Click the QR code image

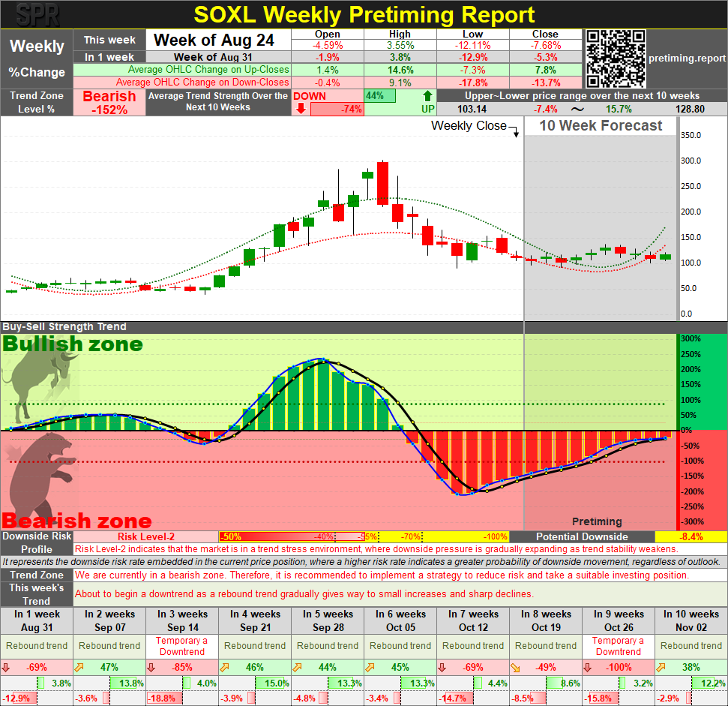(x=616, y=59)
